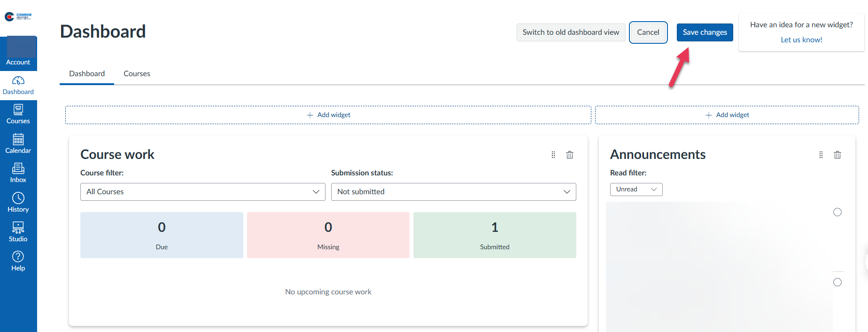Select the Submitted count tile
This screenshot has width=868, height=332.
point(494,235)
